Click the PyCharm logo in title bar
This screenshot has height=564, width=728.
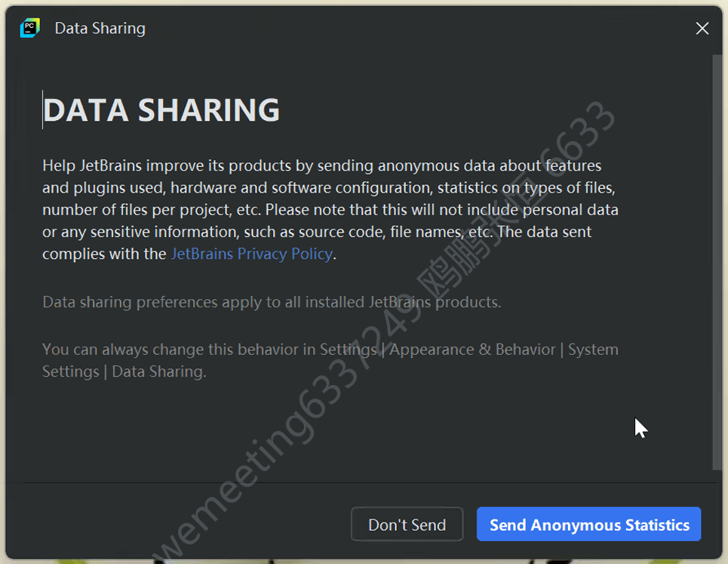(29, 29)
